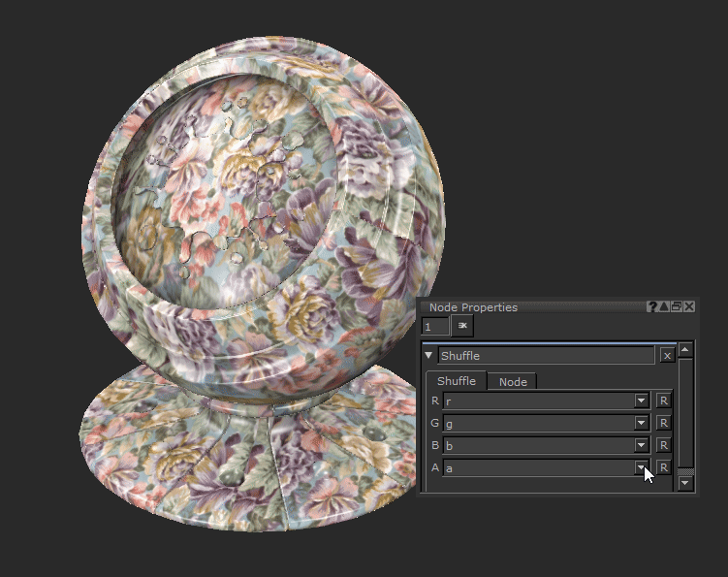This screenshot has width=728, height=577.
Task: Remove the Shuffle node properties with x button
Action: tap(667, 356)
